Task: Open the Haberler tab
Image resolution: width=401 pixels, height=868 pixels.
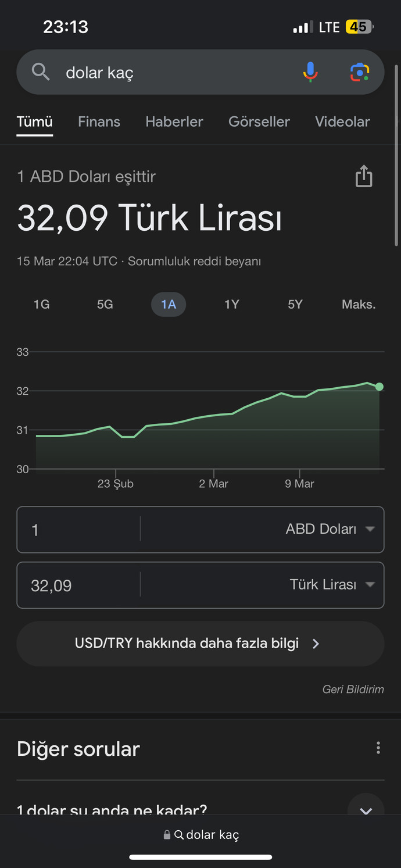Action: click(x=174, y=122)
